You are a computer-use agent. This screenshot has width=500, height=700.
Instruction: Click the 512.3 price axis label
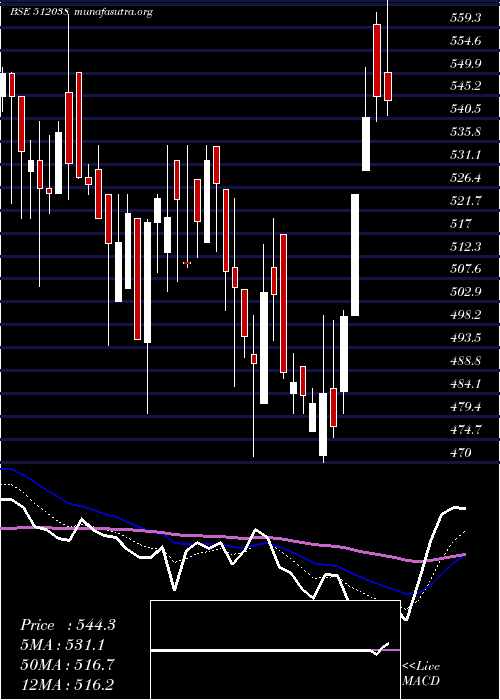[x=465, y=246]
